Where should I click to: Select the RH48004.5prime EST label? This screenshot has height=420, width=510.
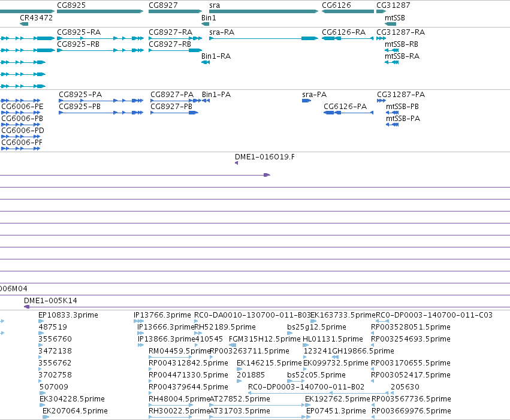(179, 399)
